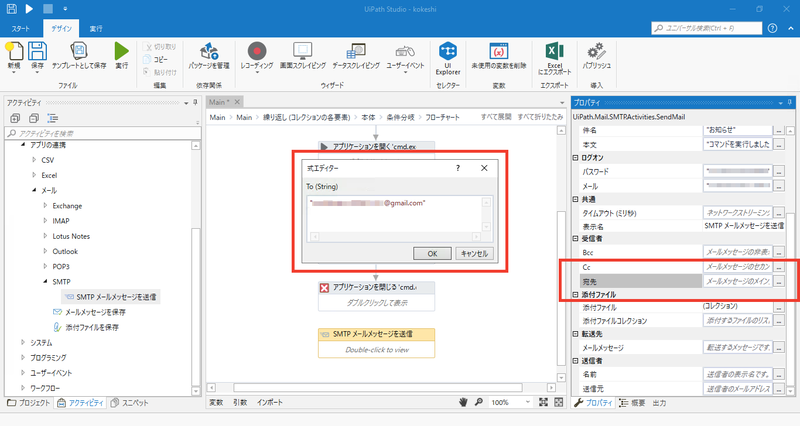The width and height of the screenshot is (800, 426).
Task: Select the pan hand tool in designer
Action: point(463,402)
